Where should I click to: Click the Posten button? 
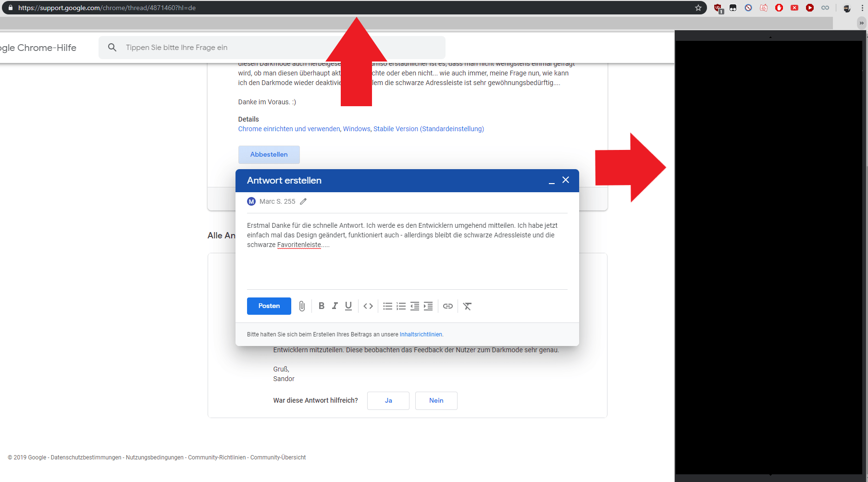[x=269, y=306]
